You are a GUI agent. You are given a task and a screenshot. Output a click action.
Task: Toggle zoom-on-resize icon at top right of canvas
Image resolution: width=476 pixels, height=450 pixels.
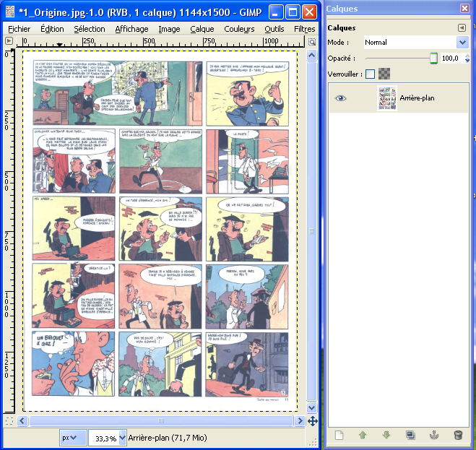pos(312,42)
